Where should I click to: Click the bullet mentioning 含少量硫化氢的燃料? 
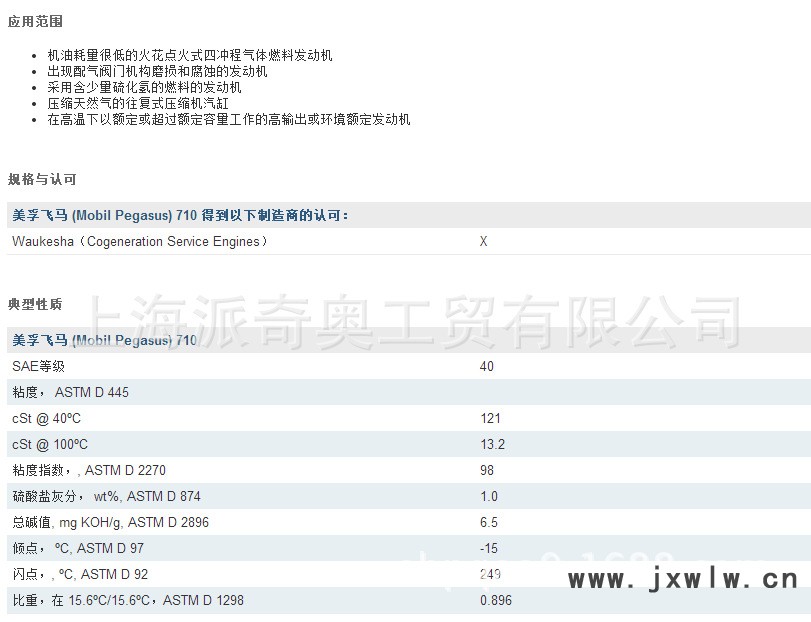(x=144, y=88)
